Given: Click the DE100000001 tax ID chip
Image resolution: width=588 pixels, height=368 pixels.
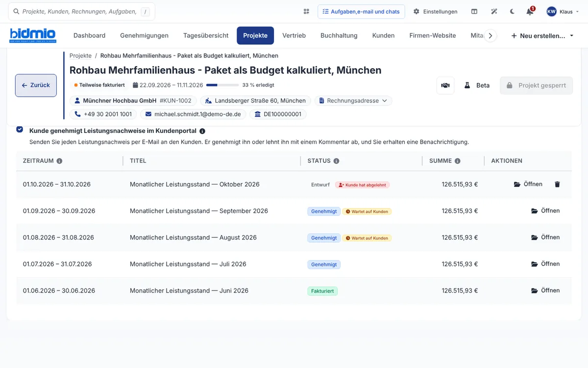Looking at the screenshot, I should [278, 114].
